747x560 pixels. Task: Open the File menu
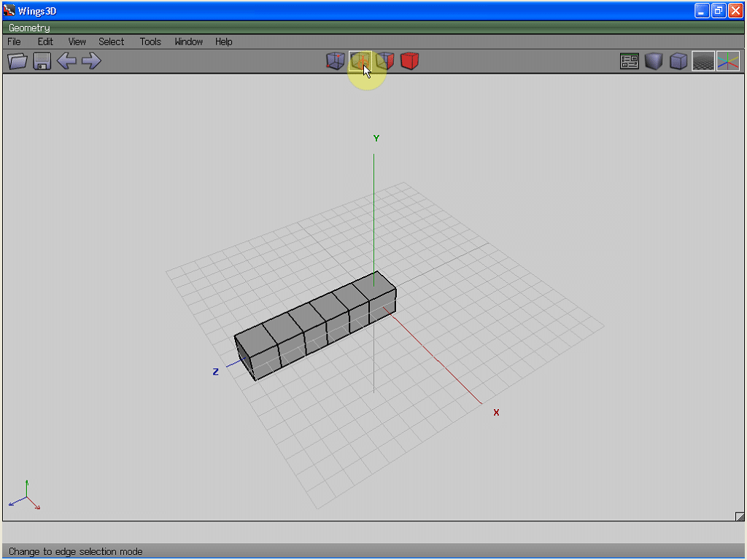[x=14, y=42]
